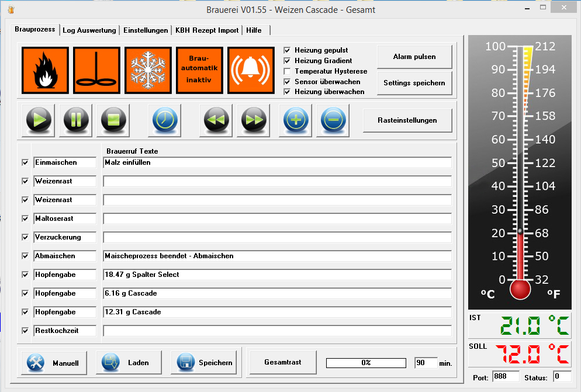This screenshot has width=581, height=392.
Task: Click the Port number input field
Action: (x=505, y=377)
